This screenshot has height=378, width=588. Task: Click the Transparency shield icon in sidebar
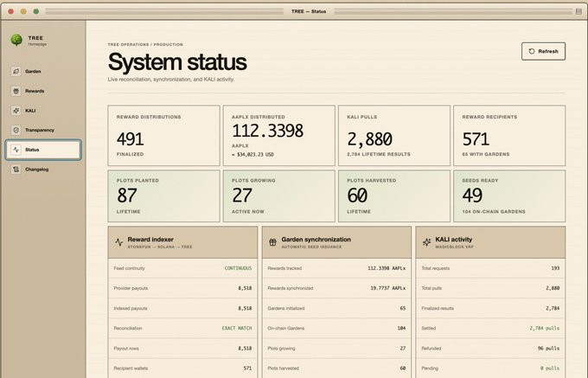point(16,130)
